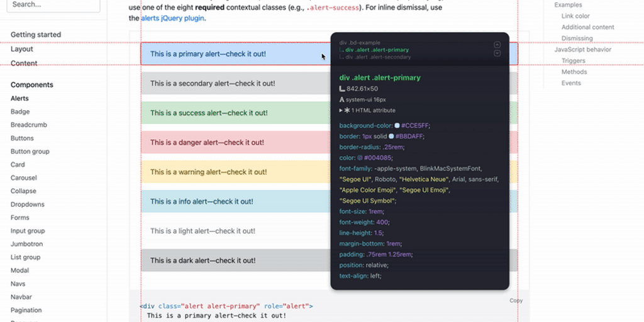Screen dimensions: 644x322
Task: Expand the Layout sidebar section
Action: [x=22, y=49]
